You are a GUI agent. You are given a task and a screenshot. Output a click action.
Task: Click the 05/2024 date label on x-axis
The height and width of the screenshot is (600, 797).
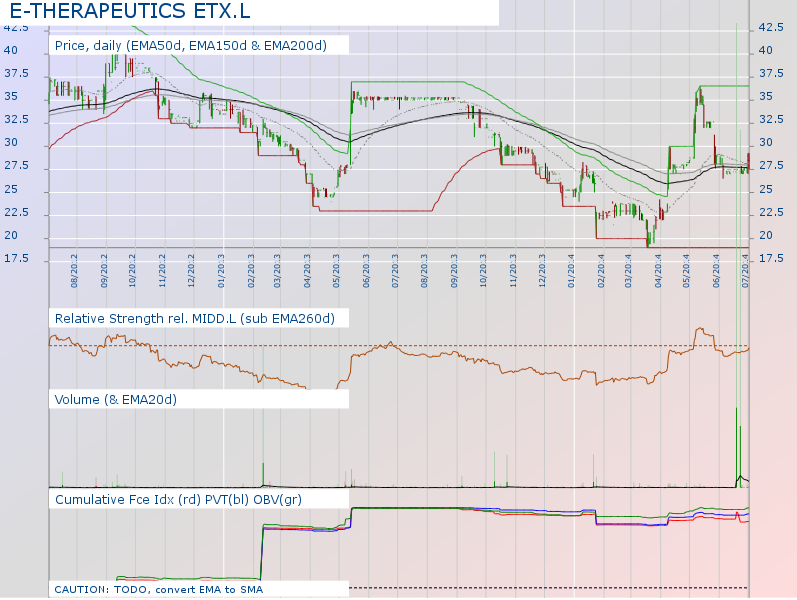pyautogui.click(x=687, y=271)
